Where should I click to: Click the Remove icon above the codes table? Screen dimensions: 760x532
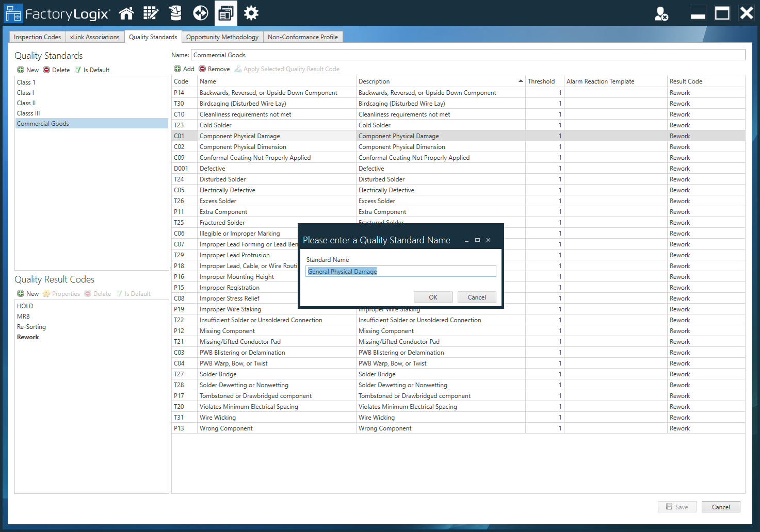(x=214, y=69)
